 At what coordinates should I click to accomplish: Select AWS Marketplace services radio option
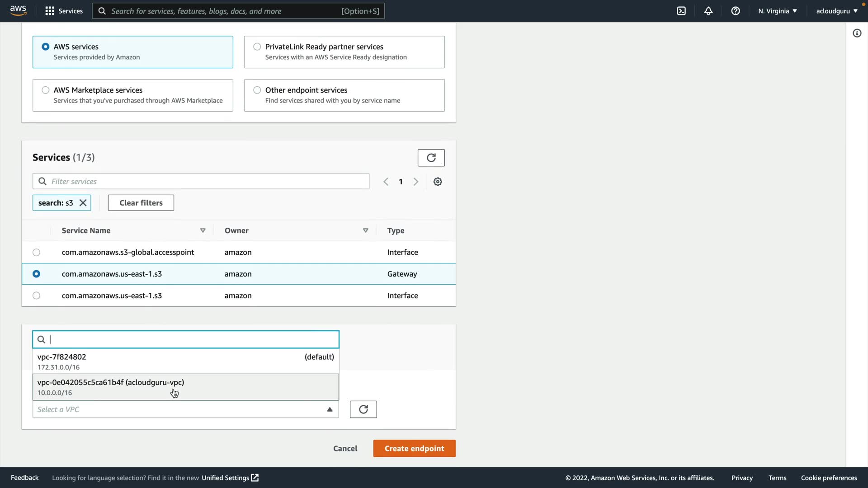46,90
